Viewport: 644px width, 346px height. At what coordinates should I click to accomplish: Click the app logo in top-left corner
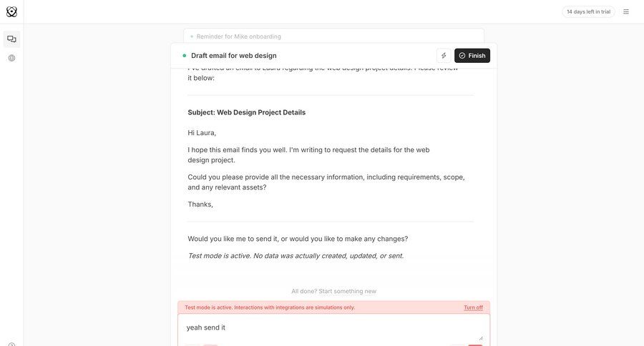[x=11, y=11]
